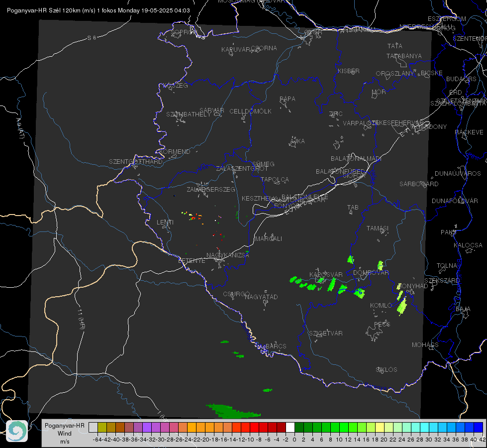Click the S 6 road label
Screen dimensions: 487x448
(x=92, y=38)
